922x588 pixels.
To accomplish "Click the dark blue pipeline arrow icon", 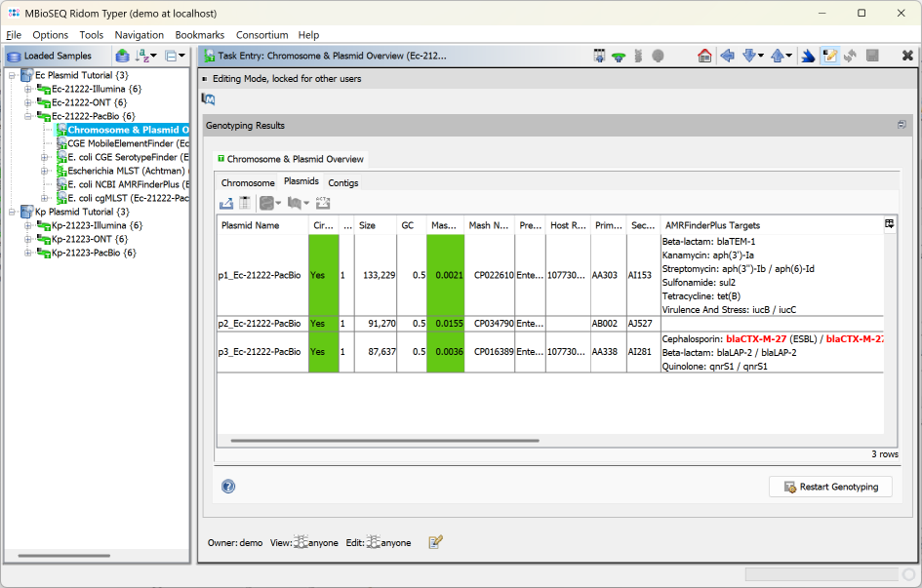I will (x=808, y=56).
